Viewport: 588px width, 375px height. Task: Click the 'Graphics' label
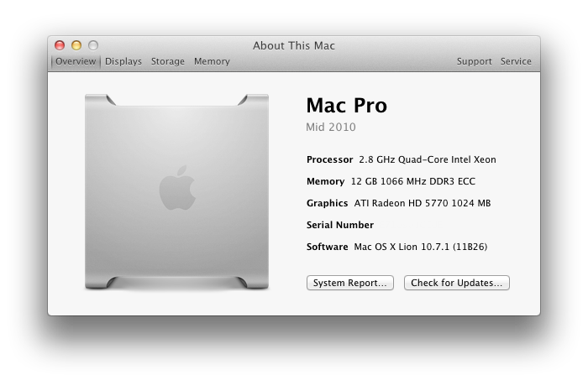(x=327, y=203)
